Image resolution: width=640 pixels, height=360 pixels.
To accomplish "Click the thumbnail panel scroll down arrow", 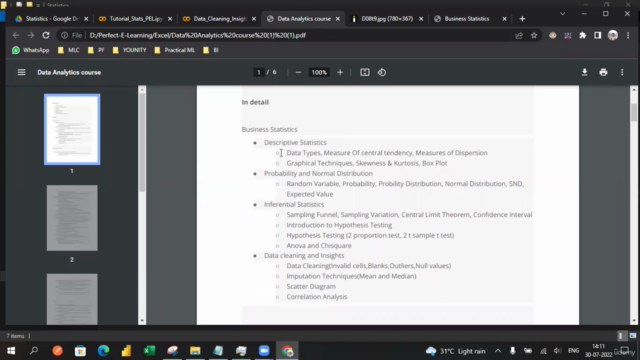I will tap(142, 321).
